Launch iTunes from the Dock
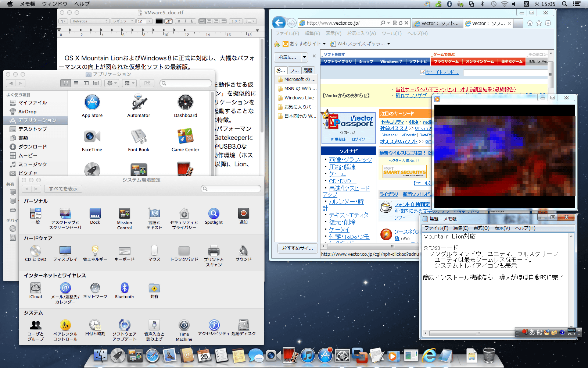Screen dimensions: 588x368 (x=308, y=356)
